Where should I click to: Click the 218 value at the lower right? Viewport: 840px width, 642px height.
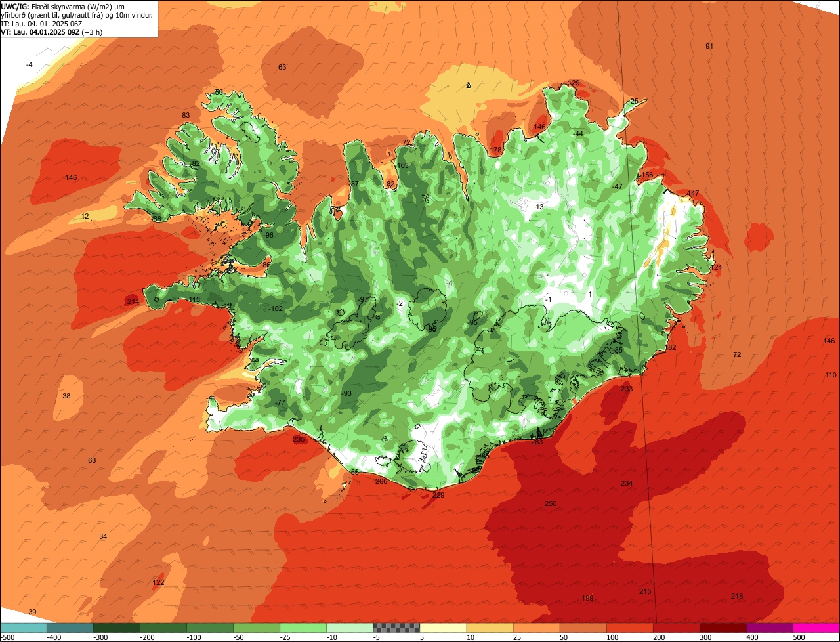[x=737, y=596]
